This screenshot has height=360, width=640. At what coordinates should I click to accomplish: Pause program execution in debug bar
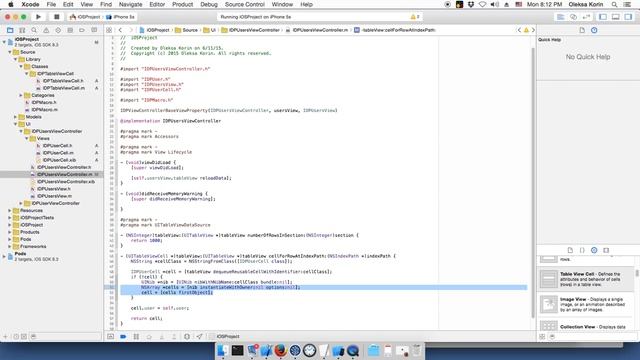[x=136, y=336]
